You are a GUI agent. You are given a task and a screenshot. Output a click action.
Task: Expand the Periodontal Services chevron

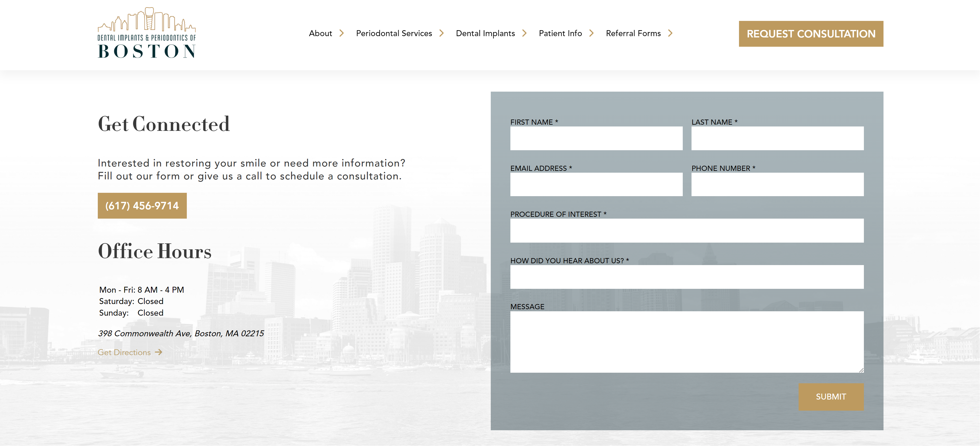coord(442,34)
